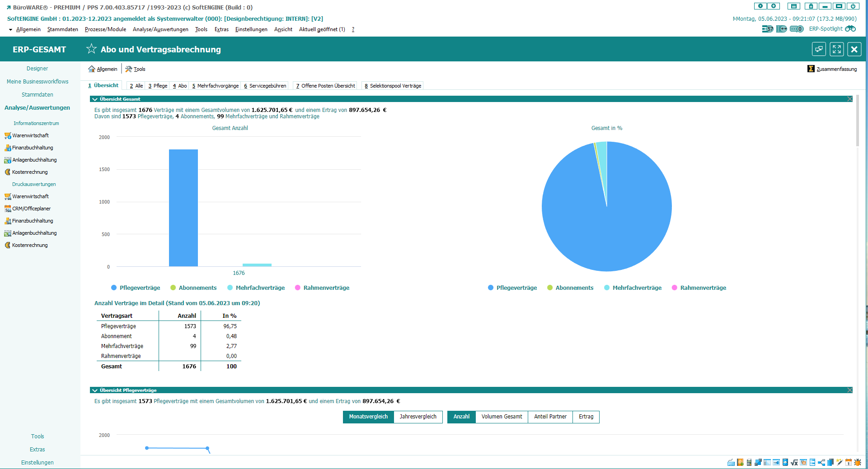Open the calendar icon in bottom toolbar
This screenshot has width=868, height=469.
click(849, 462)
